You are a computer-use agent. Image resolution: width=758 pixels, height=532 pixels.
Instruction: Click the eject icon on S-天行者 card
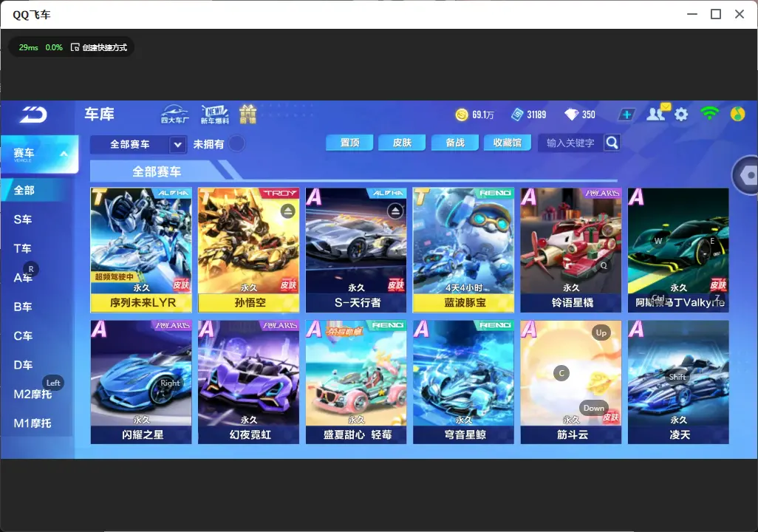point(395,211)
